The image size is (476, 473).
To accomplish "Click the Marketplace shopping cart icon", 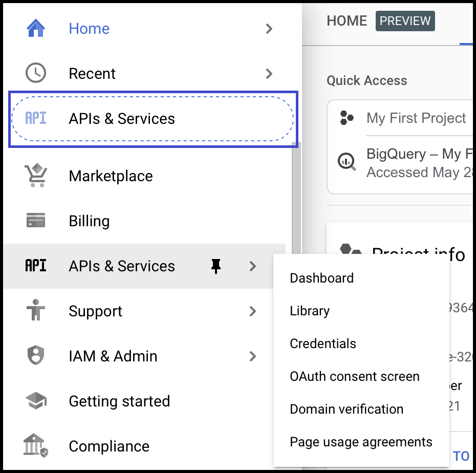I will click(36, 176).
